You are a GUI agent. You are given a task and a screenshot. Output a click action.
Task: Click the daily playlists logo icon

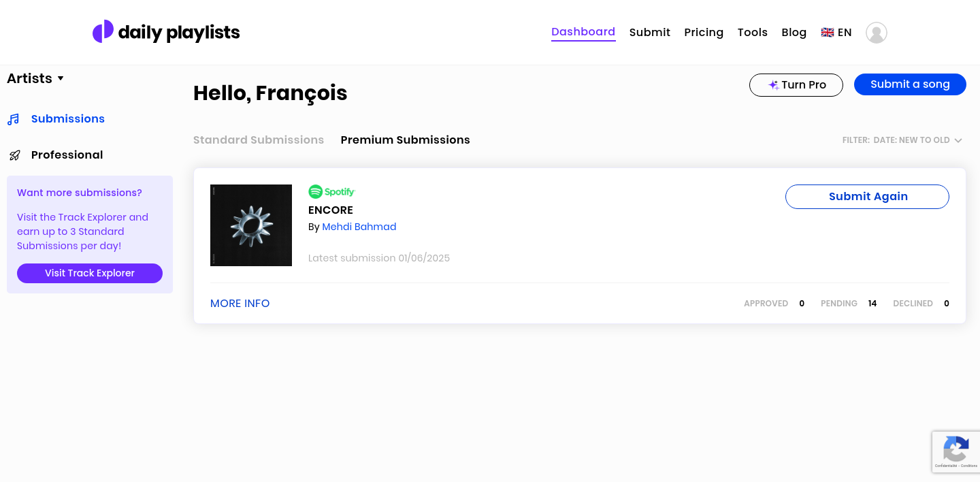(x=103, y=31)
